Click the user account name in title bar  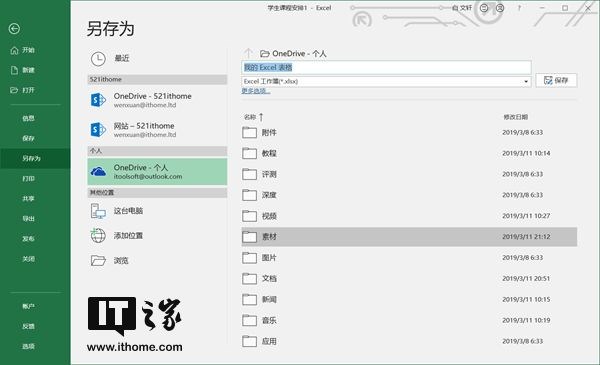[x=462, y=8]
